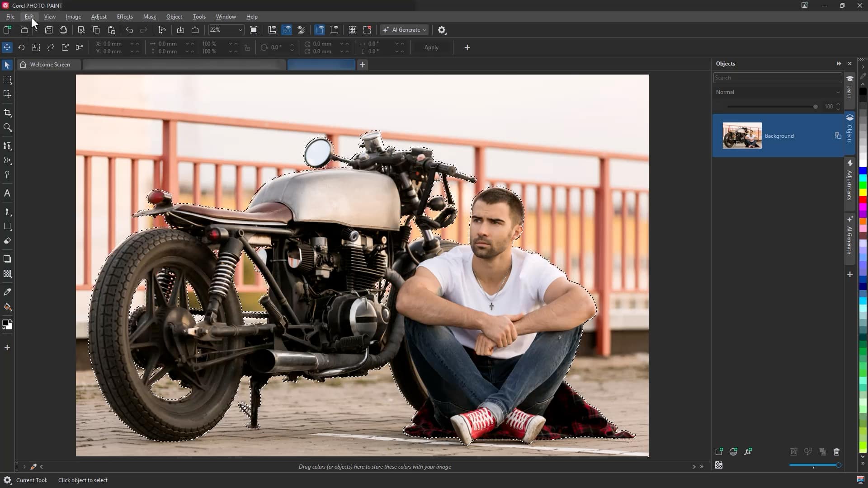Select the Eyedropper tool

pyautogui.click(x=7, y=292)
